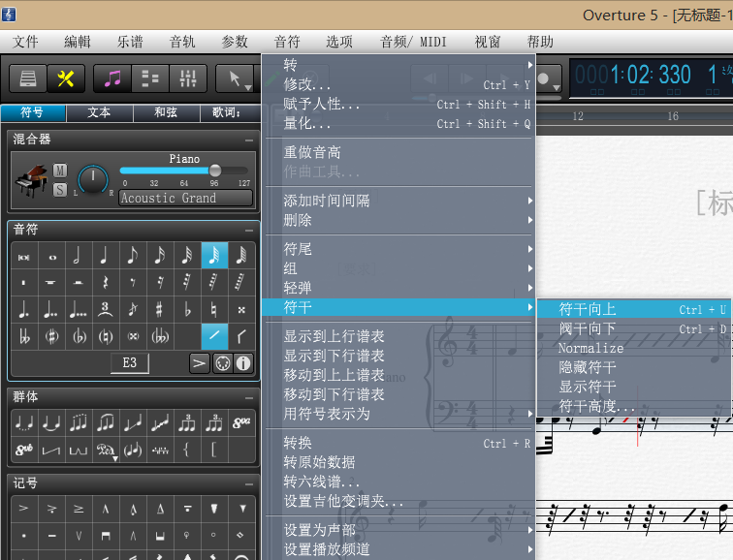Select the sharp accidental icon
This screenshot has width=733, height=560.
click(160, 310)
